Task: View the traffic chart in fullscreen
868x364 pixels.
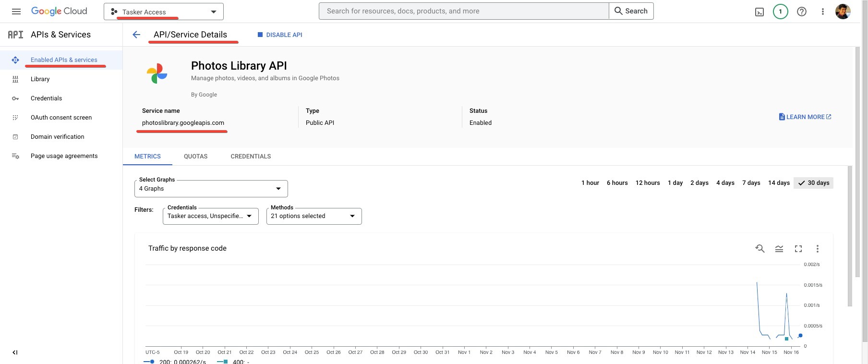Action: click(x=798, y=249)
